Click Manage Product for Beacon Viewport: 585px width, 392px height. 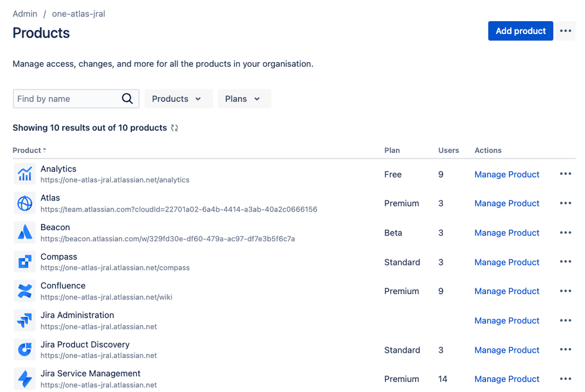506,233
